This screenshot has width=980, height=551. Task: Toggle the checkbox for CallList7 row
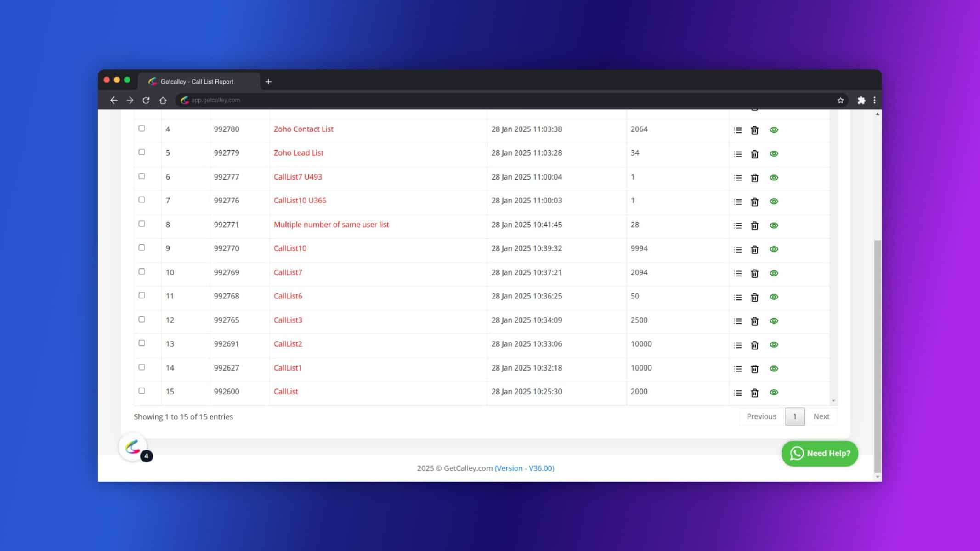pyautogui.click(x=142, y=271)
